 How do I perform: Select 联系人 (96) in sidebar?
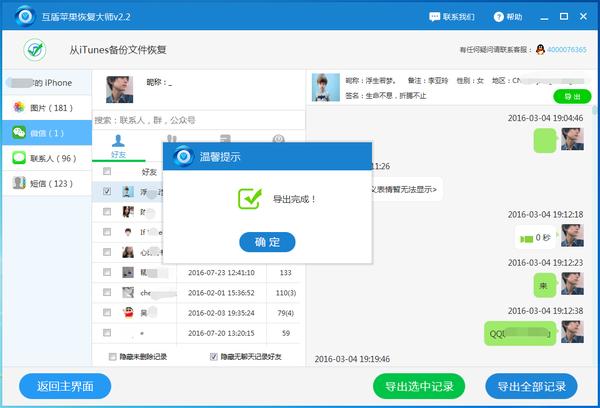[47, 158]
